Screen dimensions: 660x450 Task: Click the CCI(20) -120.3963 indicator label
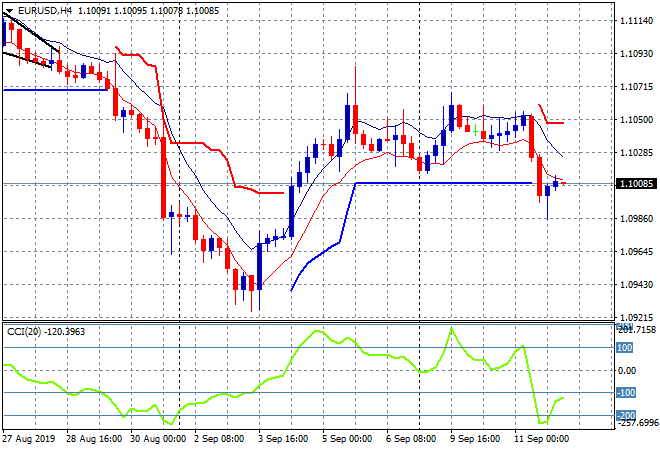point(46,332)
